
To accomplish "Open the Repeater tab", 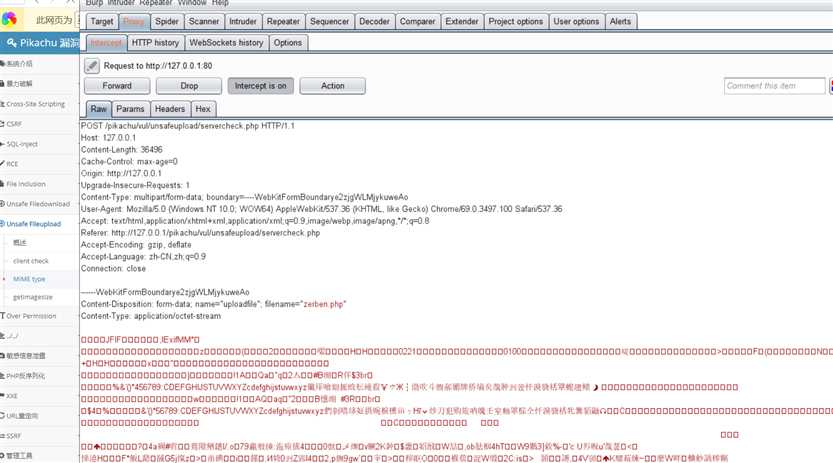I will [x=283, y=21].
